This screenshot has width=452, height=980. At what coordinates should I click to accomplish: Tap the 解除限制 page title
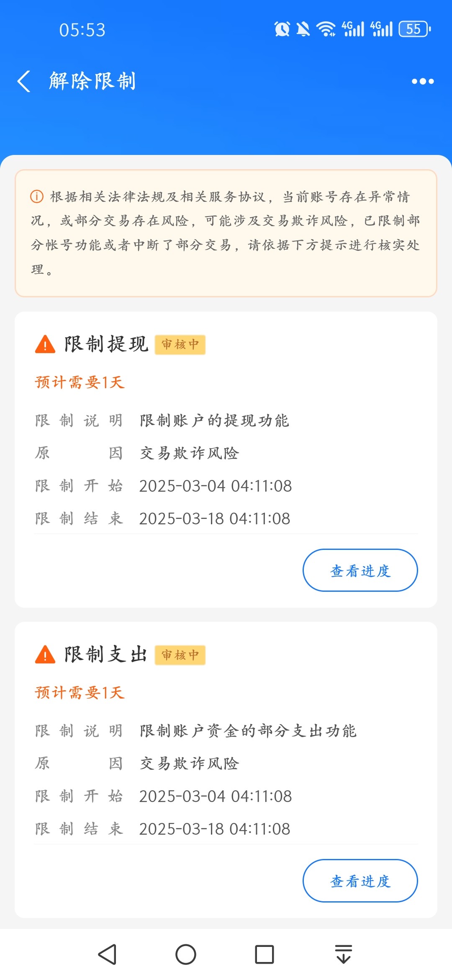[x=92, y=81]
